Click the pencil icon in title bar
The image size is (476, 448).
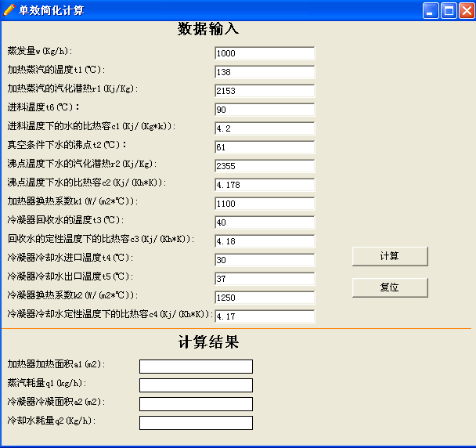[9, 10]
